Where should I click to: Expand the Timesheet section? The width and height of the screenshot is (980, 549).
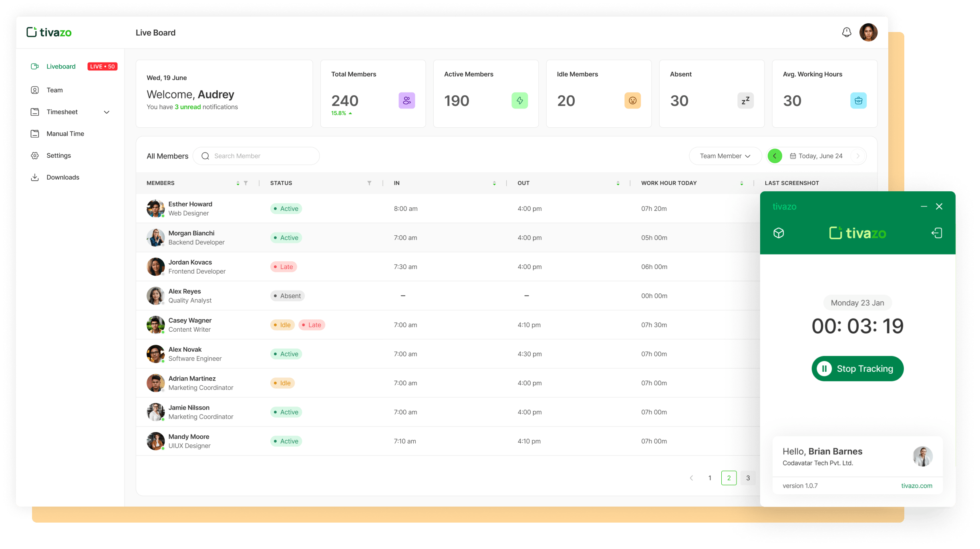107,112
